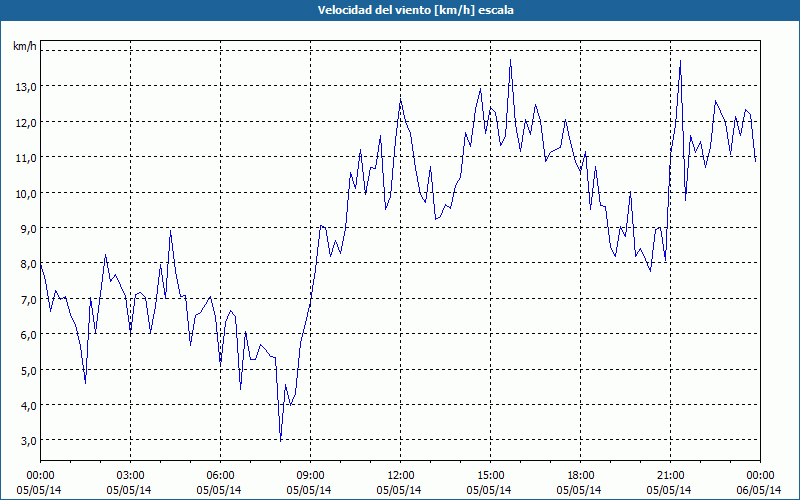Screen dimensions: 800x500
Task: Select the 6,0 y-axis value
Action: [x=28, y=335]
